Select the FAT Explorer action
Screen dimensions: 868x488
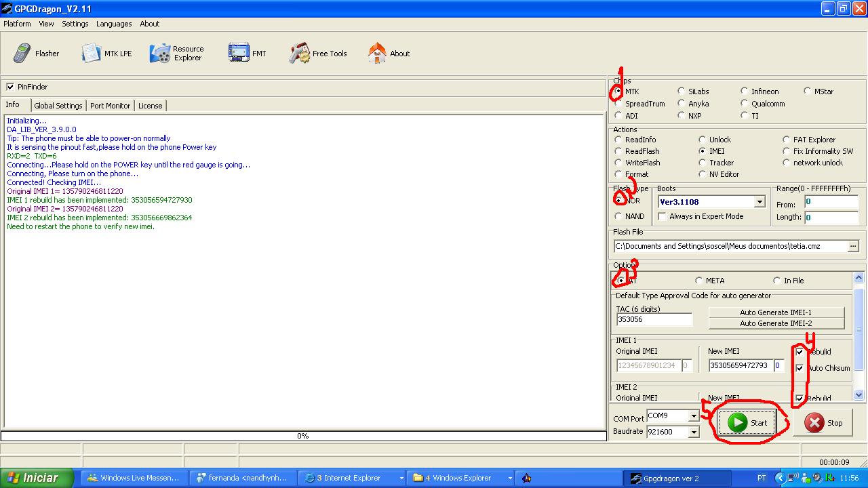pyautogui.click(x=786, y=140)
